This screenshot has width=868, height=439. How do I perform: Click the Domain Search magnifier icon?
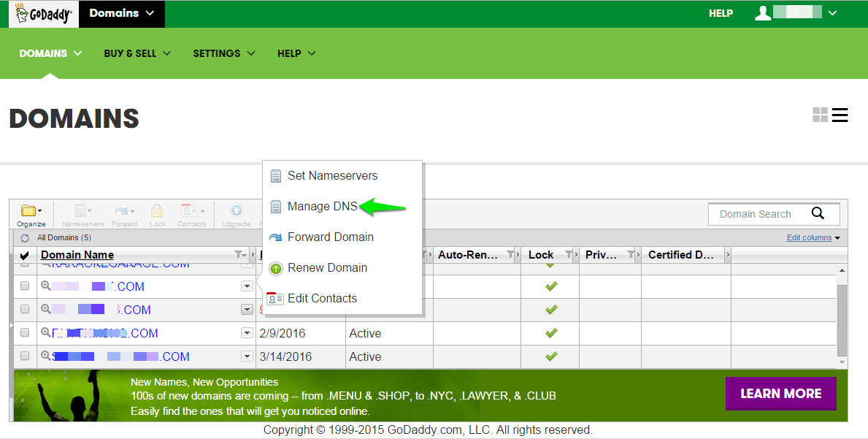pos(818,213)
